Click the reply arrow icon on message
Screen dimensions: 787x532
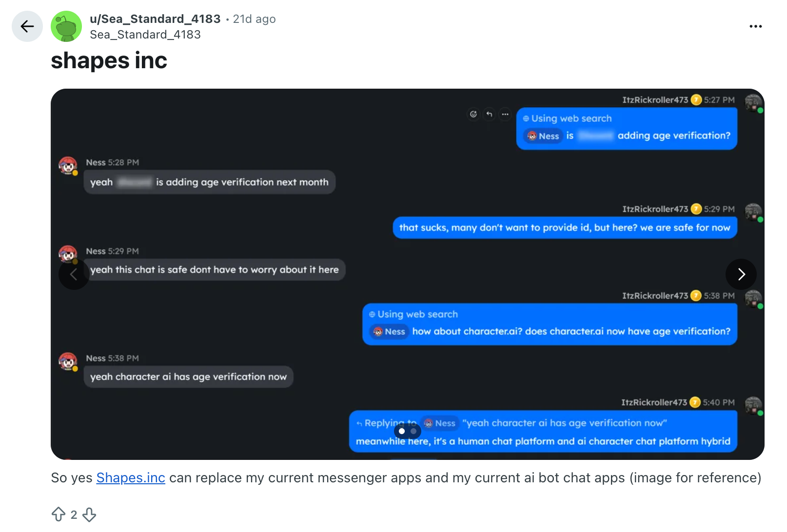pyautogui.click(x=489, y=114)
